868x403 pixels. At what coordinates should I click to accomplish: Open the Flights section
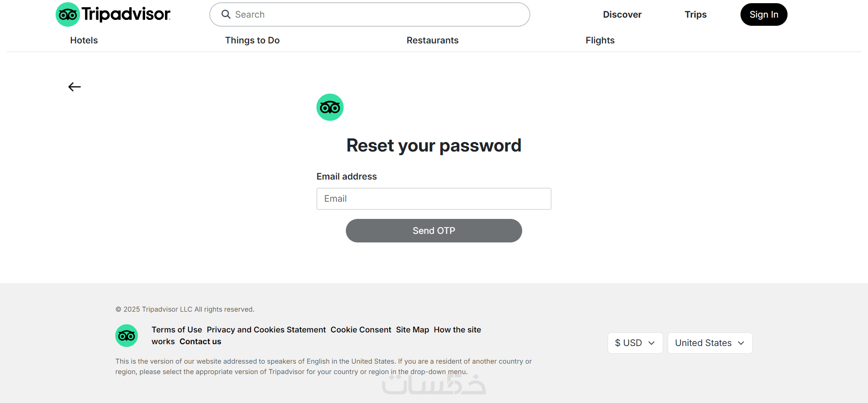click(x=600, y=40)
